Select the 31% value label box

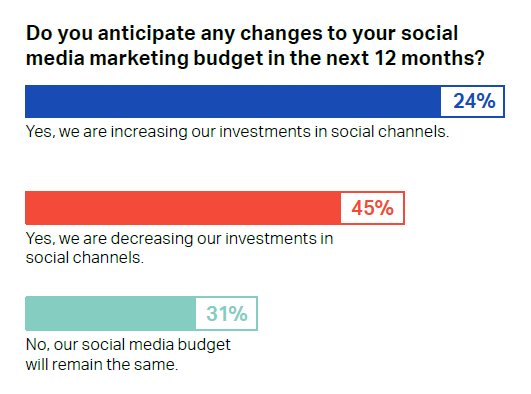[226, 313]
